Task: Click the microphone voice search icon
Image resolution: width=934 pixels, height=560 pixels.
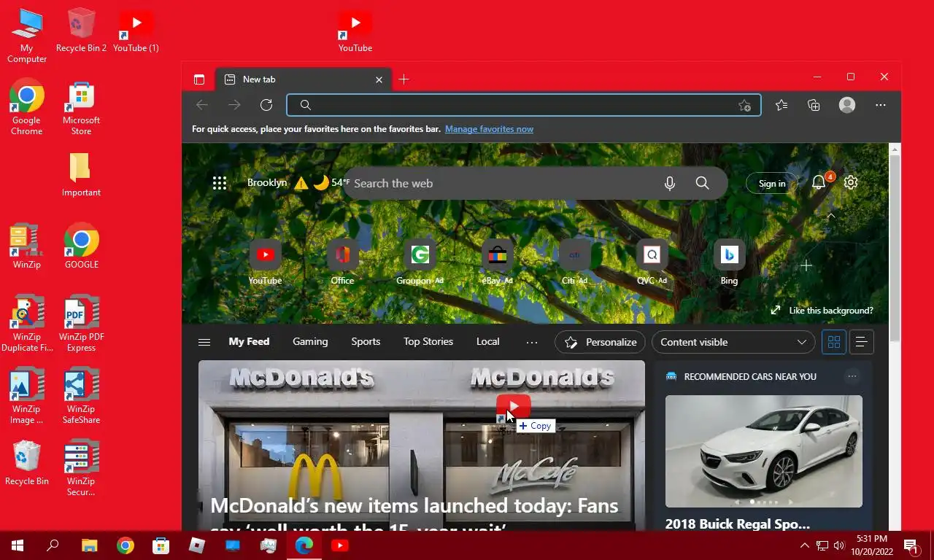Action: pyautogui.click(x=670, y=183)
